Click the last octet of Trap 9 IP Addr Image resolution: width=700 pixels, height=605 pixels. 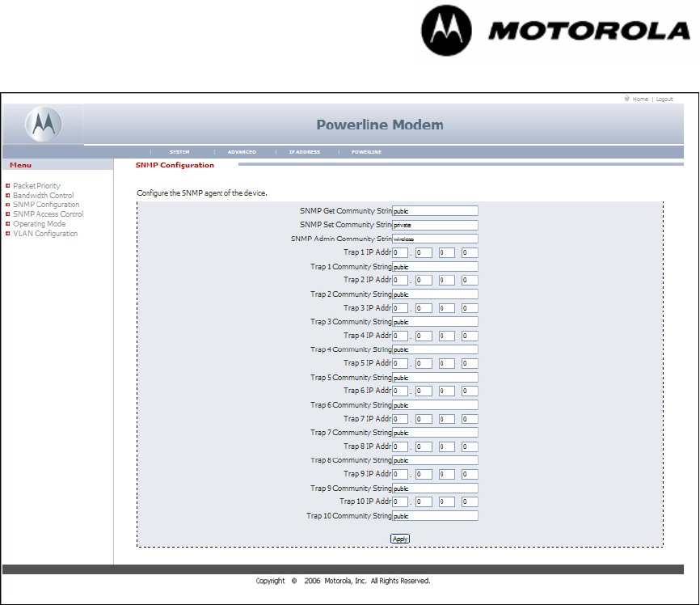click(470, 474)
